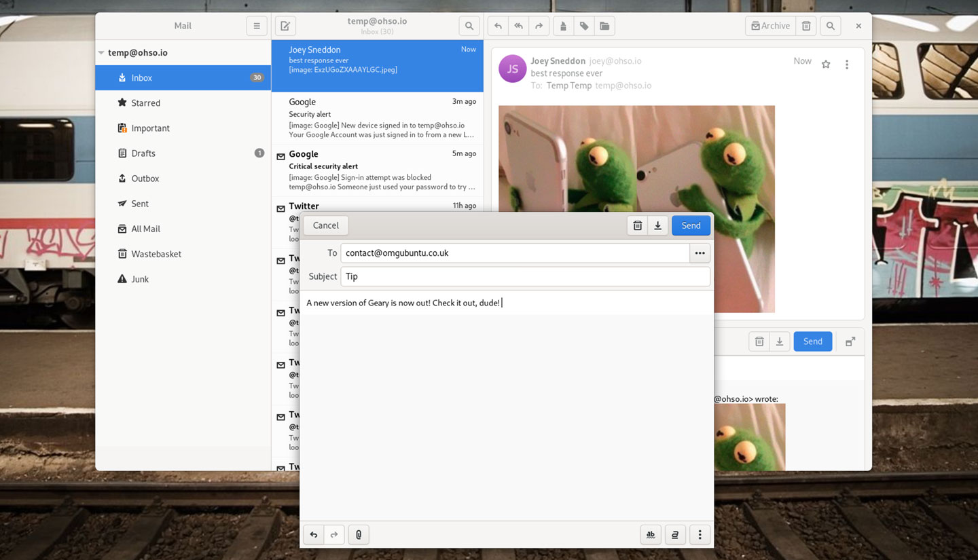Click the Reply arrow in the main toolbar
The image size is (978, 560).
coord(498,26)
